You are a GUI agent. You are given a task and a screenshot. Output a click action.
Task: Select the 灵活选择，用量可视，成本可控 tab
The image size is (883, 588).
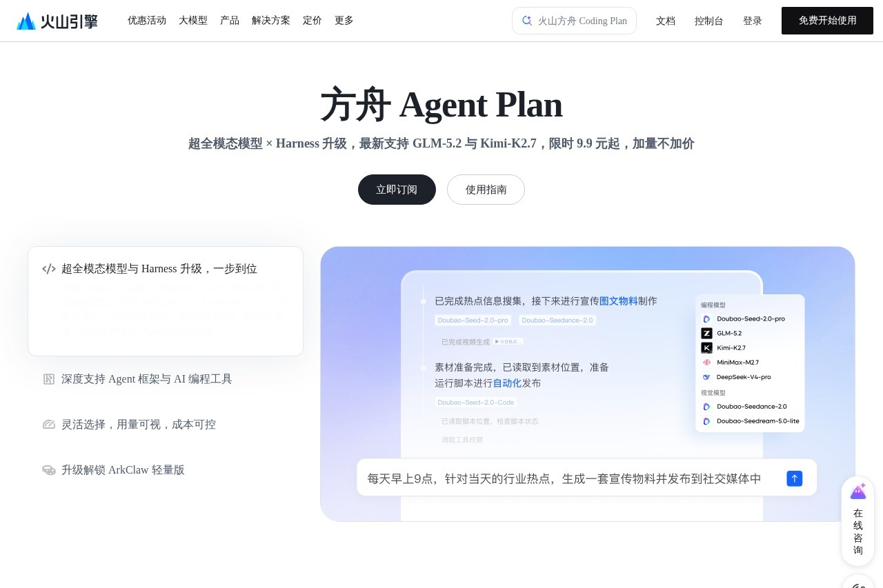(139, 425)
